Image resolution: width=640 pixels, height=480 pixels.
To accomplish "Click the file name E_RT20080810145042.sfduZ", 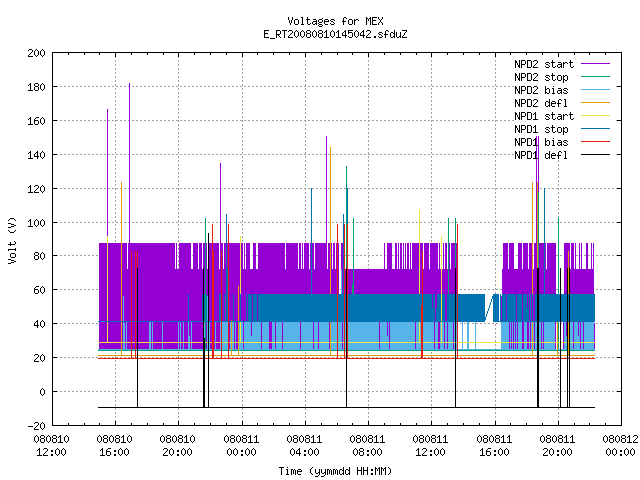I will 335,34.
